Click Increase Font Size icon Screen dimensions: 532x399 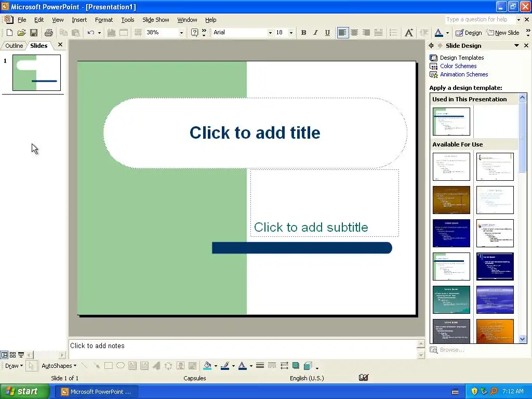coord(409,33)
